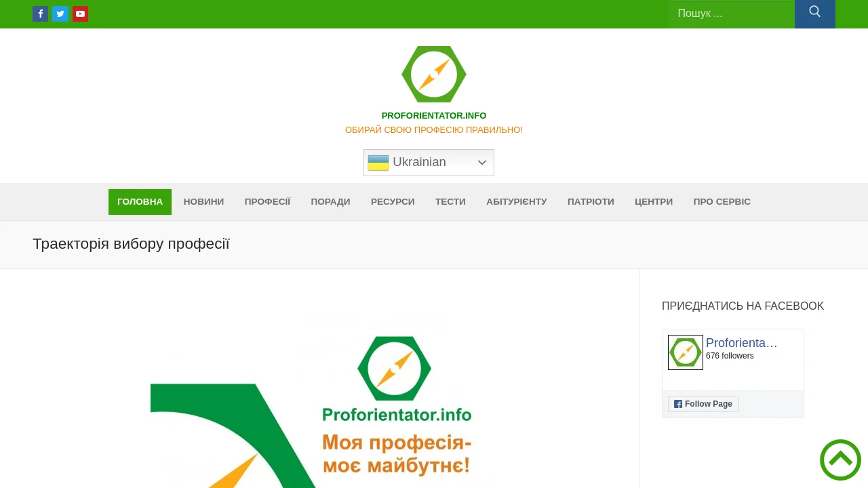Click the Ukrainian flag icon
The width and height of the screenshot is (868, 488).
tap(378, 163)
